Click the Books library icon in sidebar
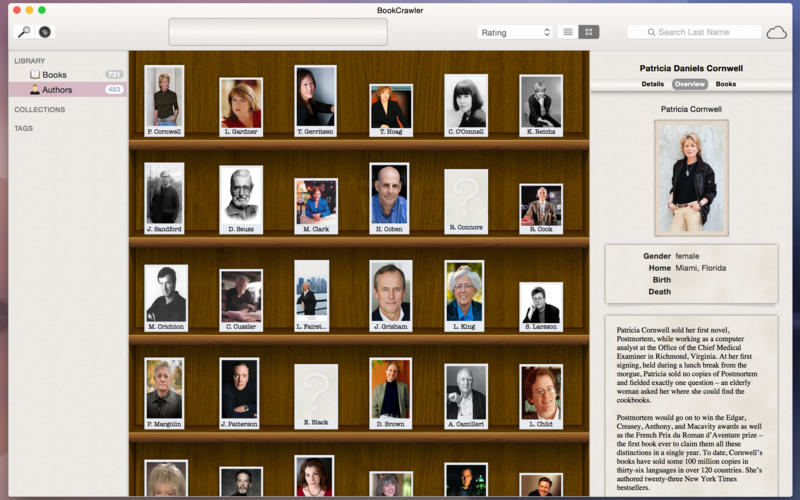The height and width of the screenshot is (500, 800). coord(35,75)
